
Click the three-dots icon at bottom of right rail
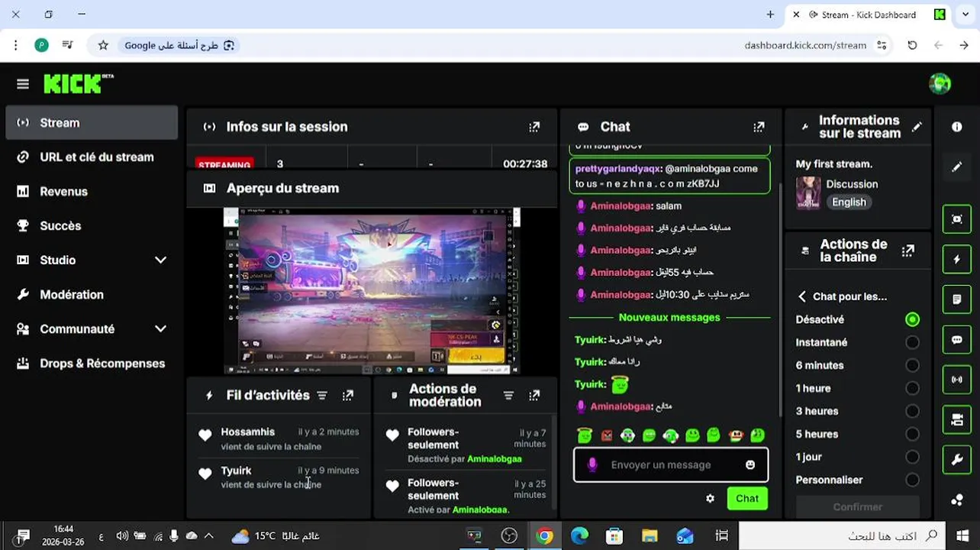pos(957,500)
